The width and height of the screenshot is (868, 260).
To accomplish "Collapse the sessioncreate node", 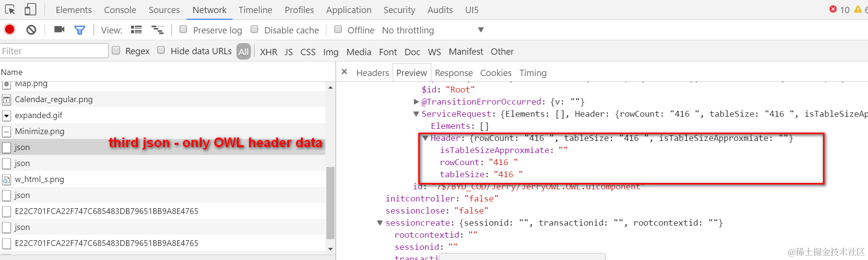I will pos(380,223).
